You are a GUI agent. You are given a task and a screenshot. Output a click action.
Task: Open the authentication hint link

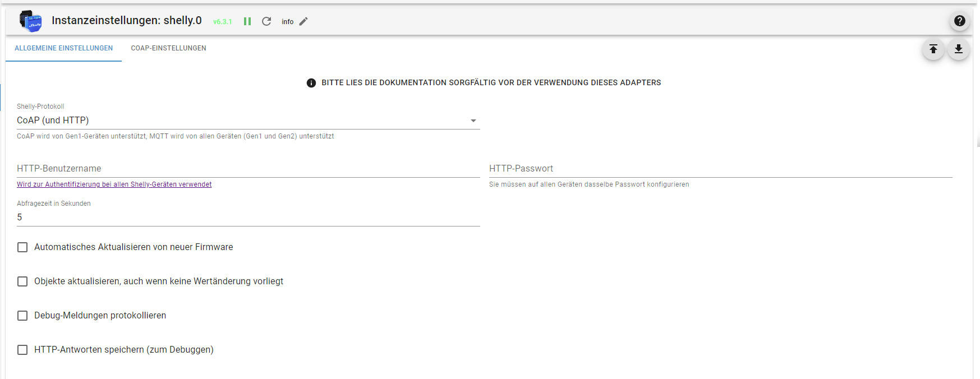(x=114, y=184)
